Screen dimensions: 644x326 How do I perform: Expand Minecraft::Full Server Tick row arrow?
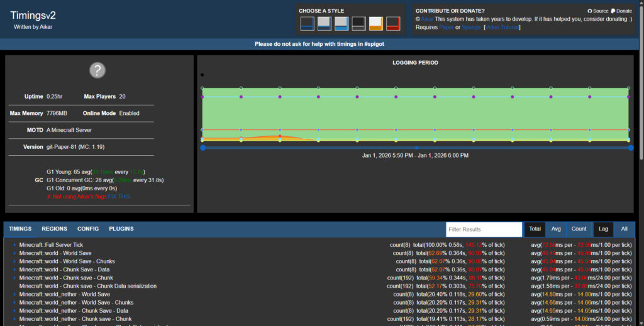coord(15,245)
